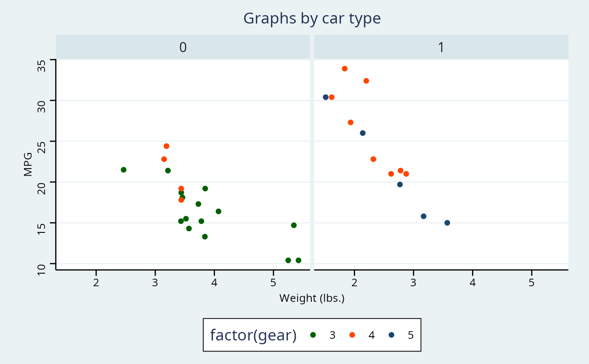Click the green gear 3 legend dot
589x364 pixels.
tap(313, 335)
